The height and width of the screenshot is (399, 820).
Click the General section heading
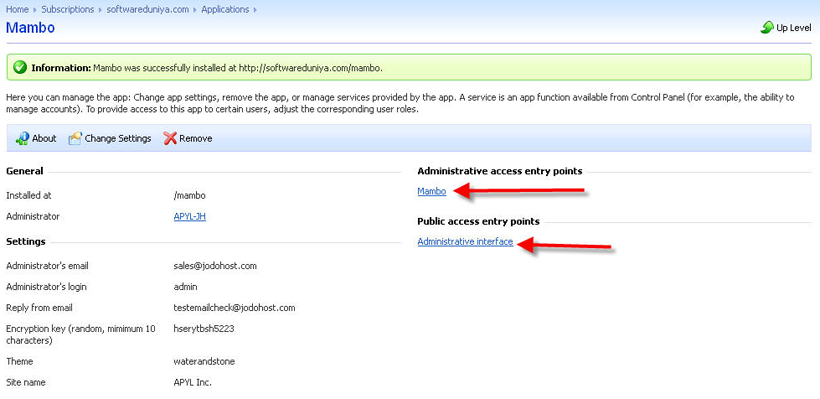tap(25, 170)
